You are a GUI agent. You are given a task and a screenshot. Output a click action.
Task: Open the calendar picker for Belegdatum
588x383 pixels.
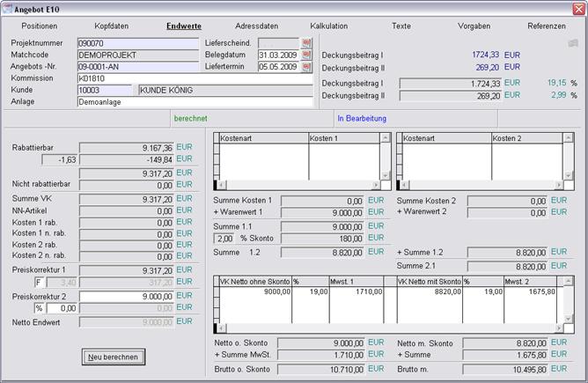[x=307, y=55]
